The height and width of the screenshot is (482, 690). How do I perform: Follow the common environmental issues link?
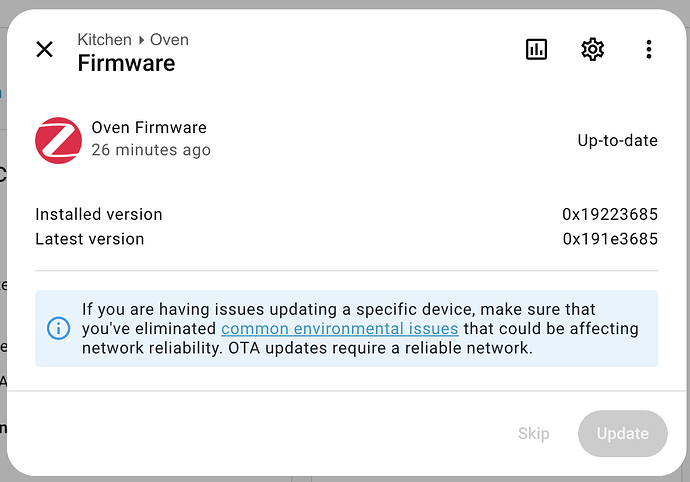339,328
